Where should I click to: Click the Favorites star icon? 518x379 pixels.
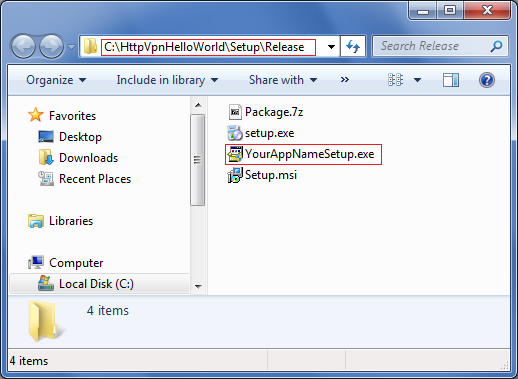point(35,115)
